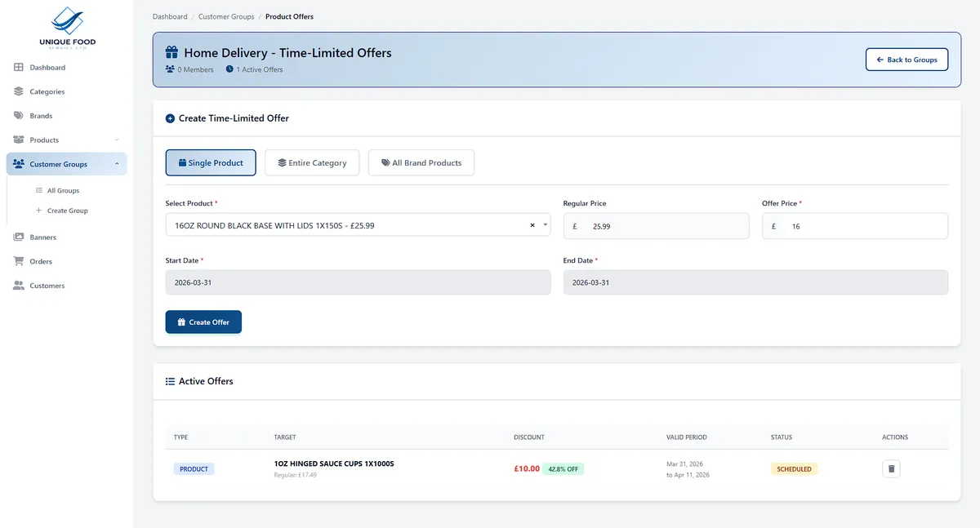Click the DISCOUNT column header
Image resolution: width=980 pixels, height=528 pixels.
(529, 437)
